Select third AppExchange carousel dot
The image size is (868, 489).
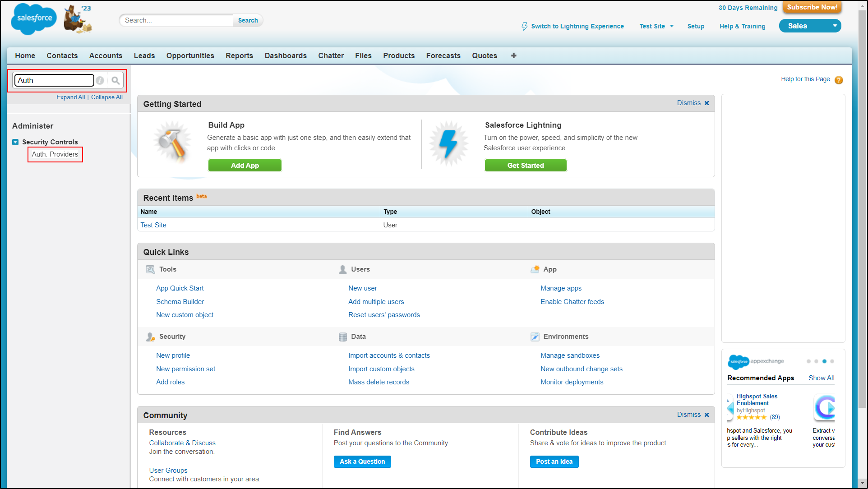824,361
